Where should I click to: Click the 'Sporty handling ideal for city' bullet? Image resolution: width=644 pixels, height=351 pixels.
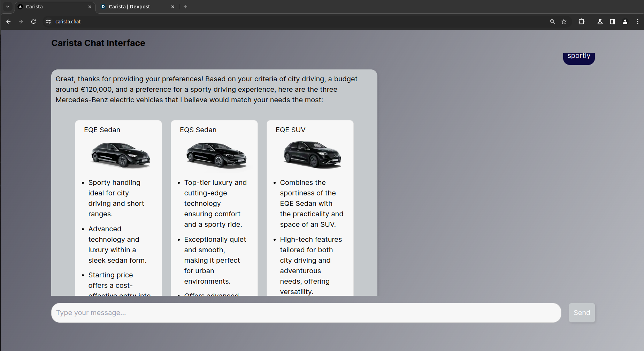[x=116, y=198]
